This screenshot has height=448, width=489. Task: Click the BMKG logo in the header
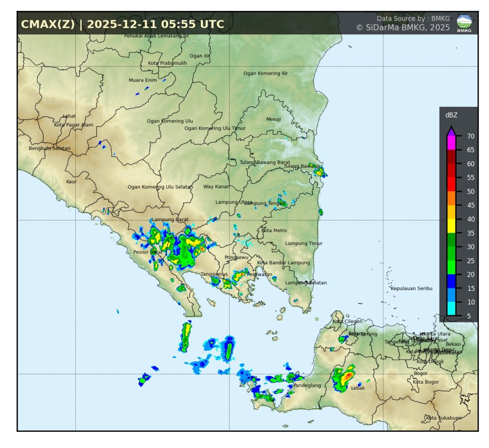pos(464,23)
